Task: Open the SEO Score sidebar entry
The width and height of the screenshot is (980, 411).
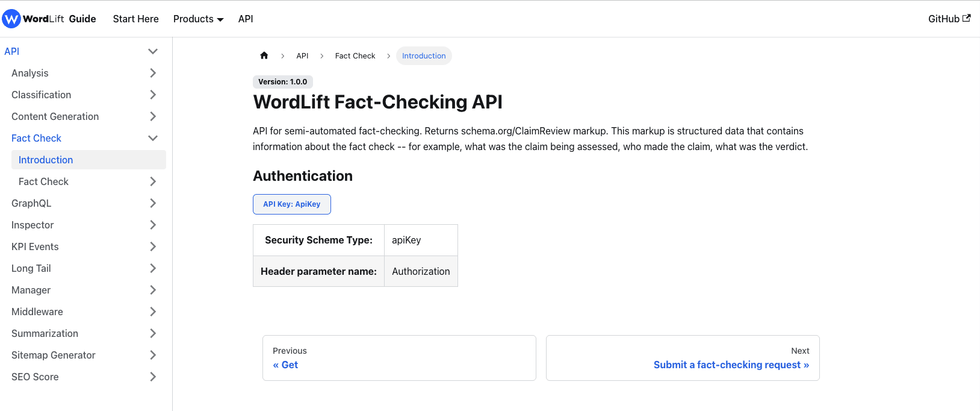Action: pos(36,377)
